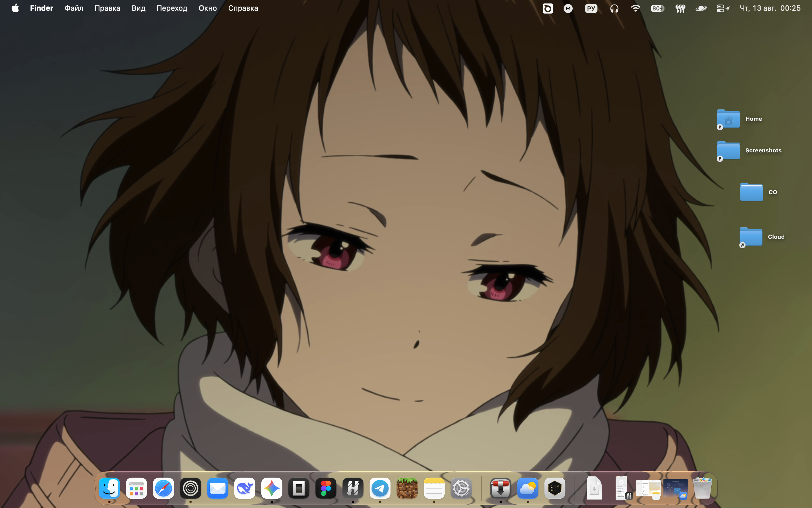The image size is (812, 508).
Task: Click the round M icon in menu bar
Action: tap(568, 8)
